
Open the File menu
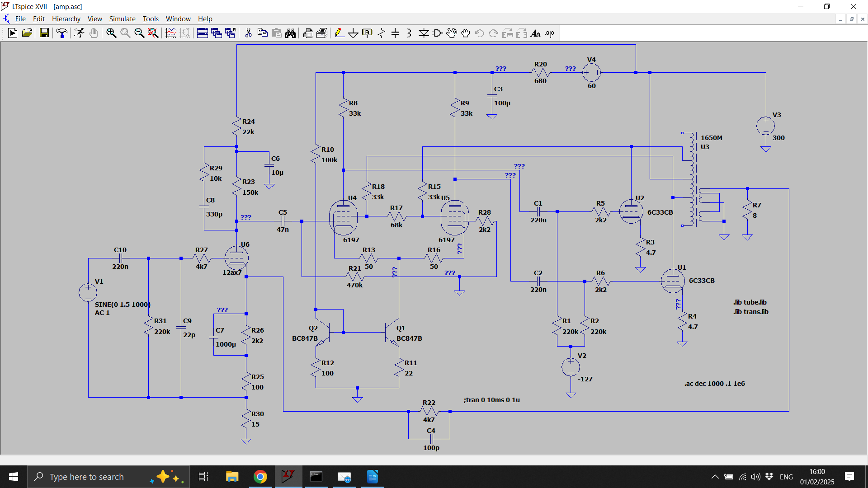(20, 19)
